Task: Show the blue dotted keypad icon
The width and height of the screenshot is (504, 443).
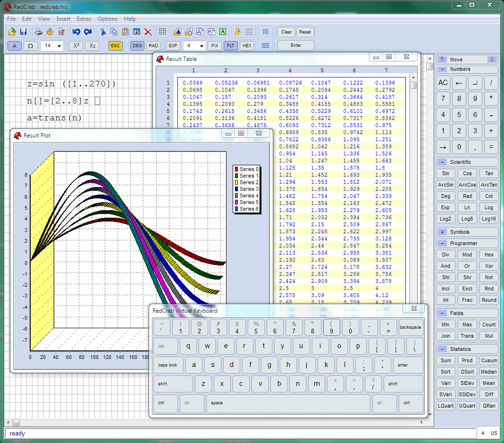Action: (265, 31)
